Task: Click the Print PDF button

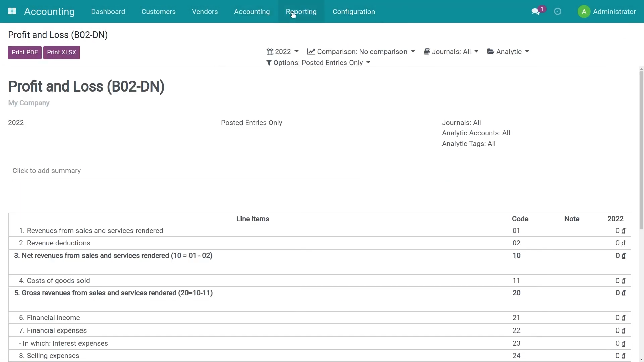Action: [24, 53]
